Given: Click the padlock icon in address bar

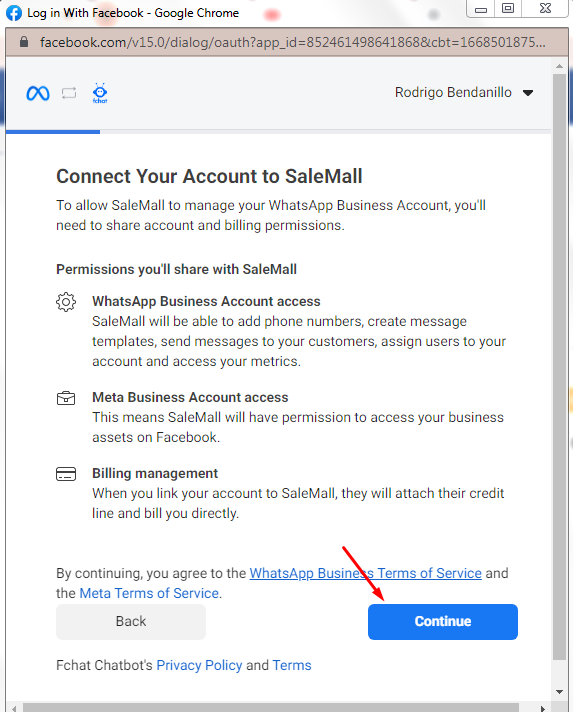Looking at the screenshot, I should (24, 42).
